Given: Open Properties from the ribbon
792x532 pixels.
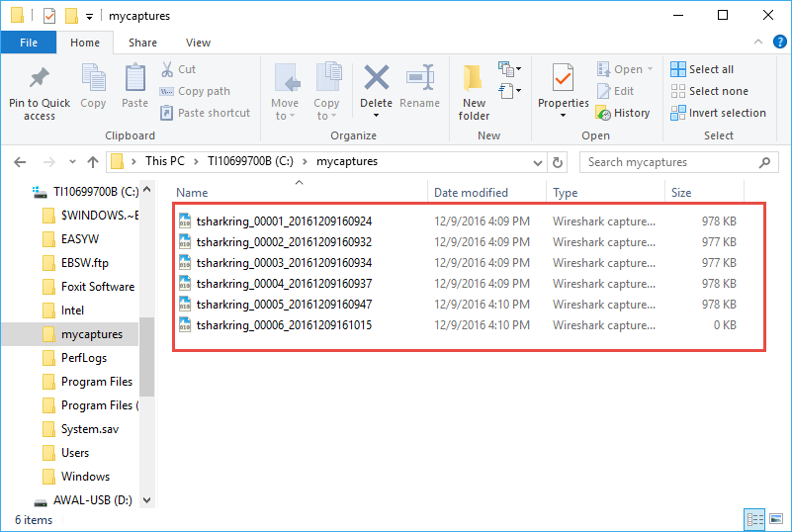Looking at the screenshot, I should click(x=563, y=79).
